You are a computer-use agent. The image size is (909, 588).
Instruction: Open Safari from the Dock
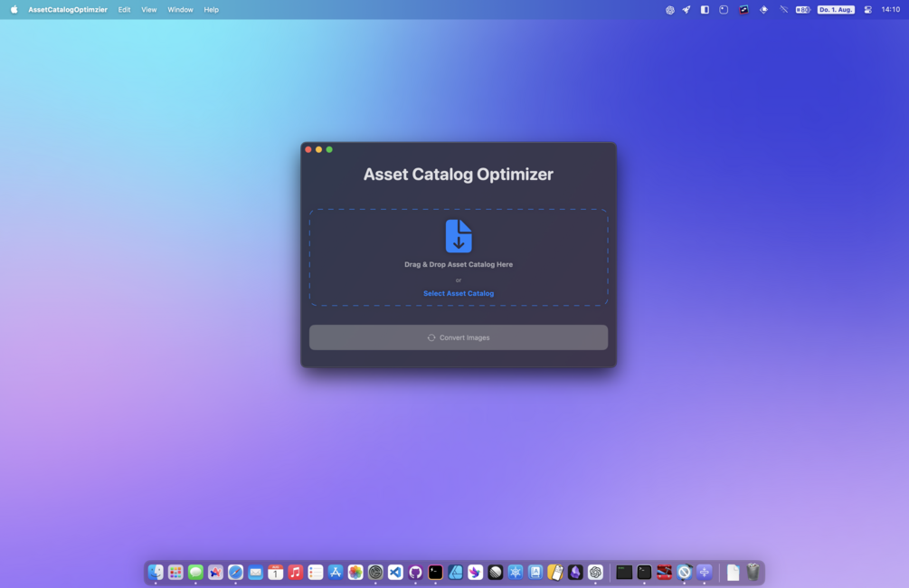[235, 572]
